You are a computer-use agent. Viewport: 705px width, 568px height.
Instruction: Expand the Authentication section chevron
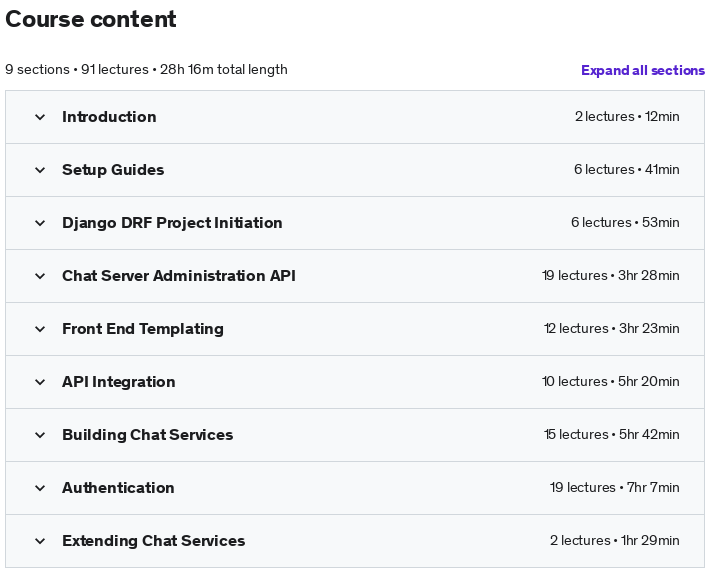(x=40, y=488)
